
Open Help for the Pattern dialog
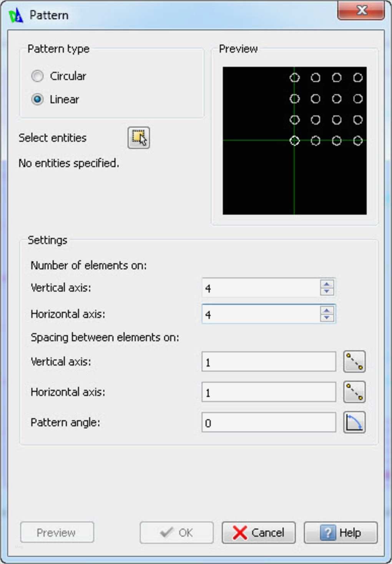341,532
